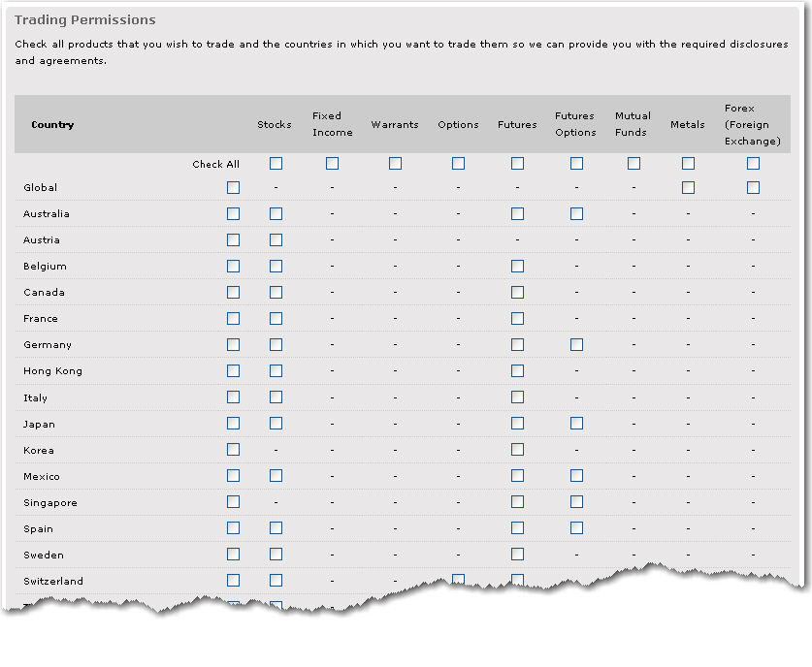Tick the Check All Stocks checkbox

(276, 164)
